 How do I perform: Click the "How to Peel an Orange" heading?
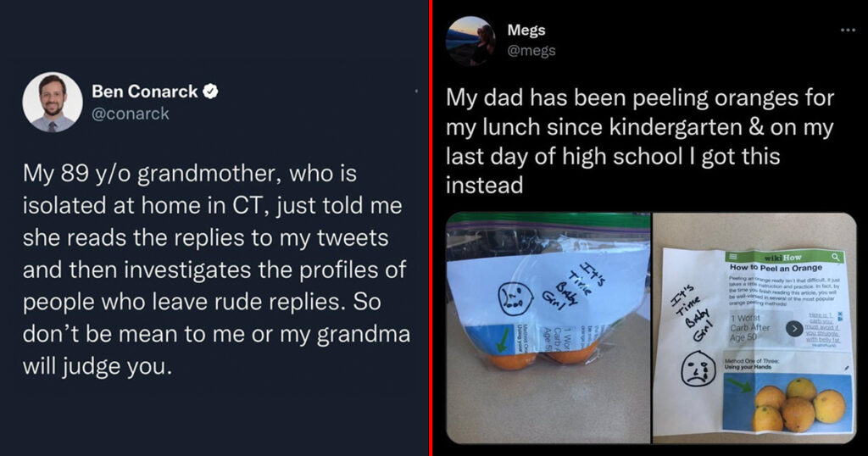pos(776,268)
